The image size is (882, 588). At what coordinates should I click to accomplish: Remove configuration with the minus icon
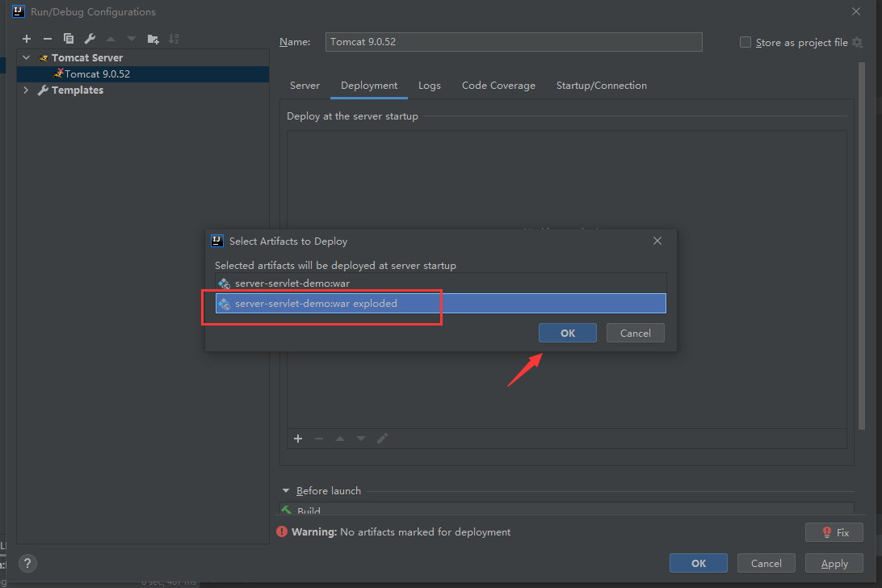tap(47, 39)
